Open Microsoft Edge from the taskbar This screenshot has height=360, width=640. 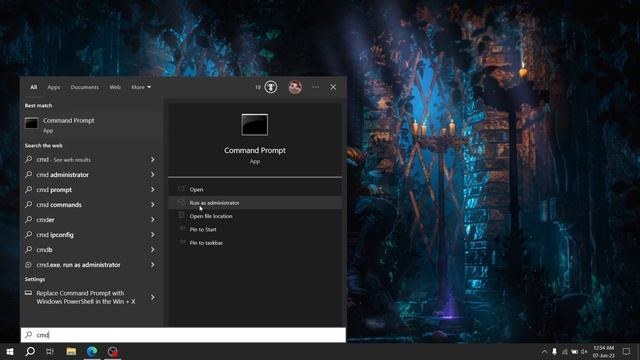(92, 351)
